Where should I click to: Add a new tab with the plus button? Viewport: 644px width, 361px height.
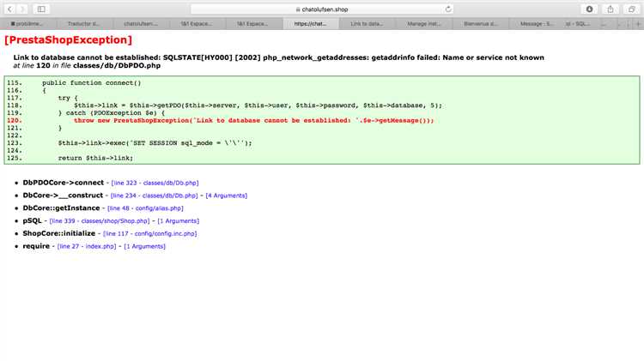click(638, 24)
